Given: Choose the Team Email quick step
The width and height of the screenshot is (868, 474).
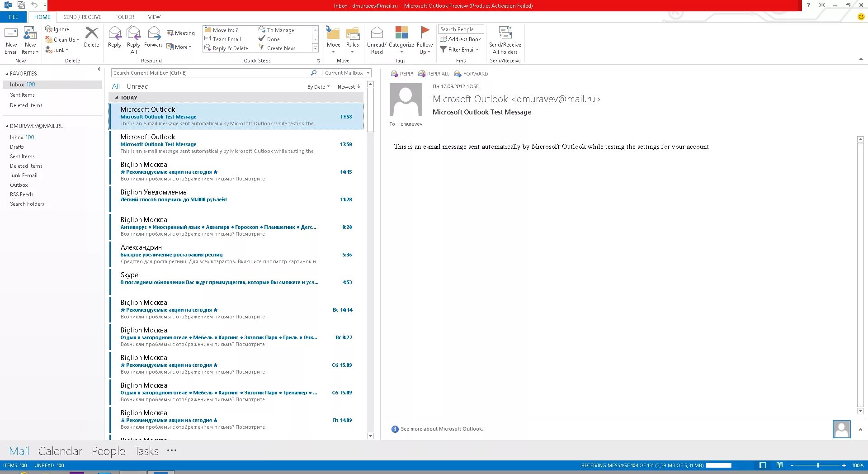Looking at the screenshot, I should click(223, 39).
